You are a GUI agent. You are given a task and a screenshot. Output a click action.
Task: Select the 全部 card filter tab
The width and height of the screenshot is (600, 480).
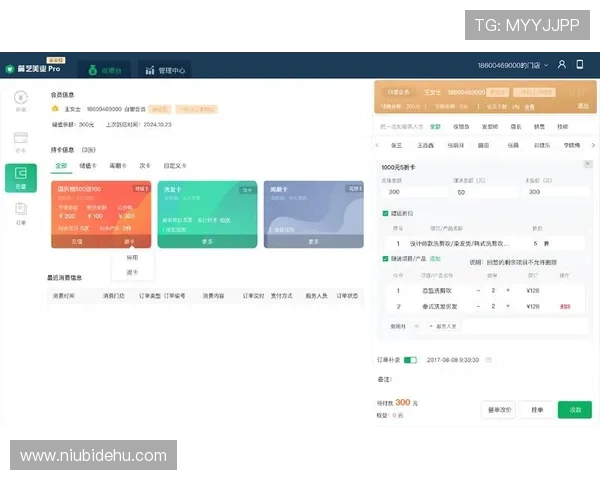pyautogui.click(x=61, y=166)
